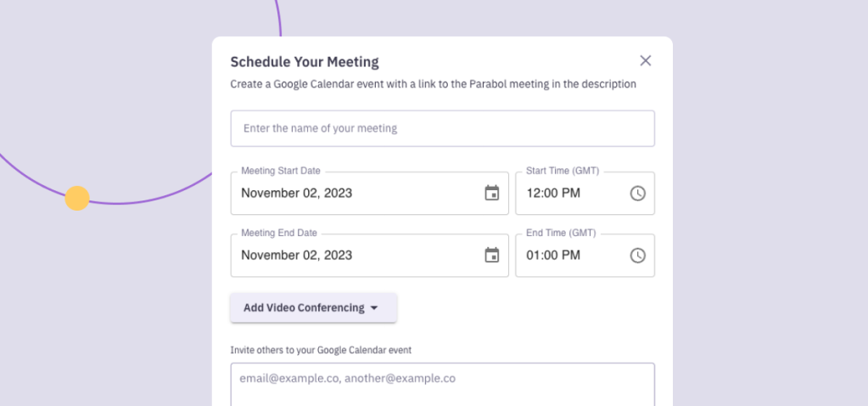Select the 01:00 PM end time value
The height and width of the screenshot is (406, 868).
[x=553, y=256]
